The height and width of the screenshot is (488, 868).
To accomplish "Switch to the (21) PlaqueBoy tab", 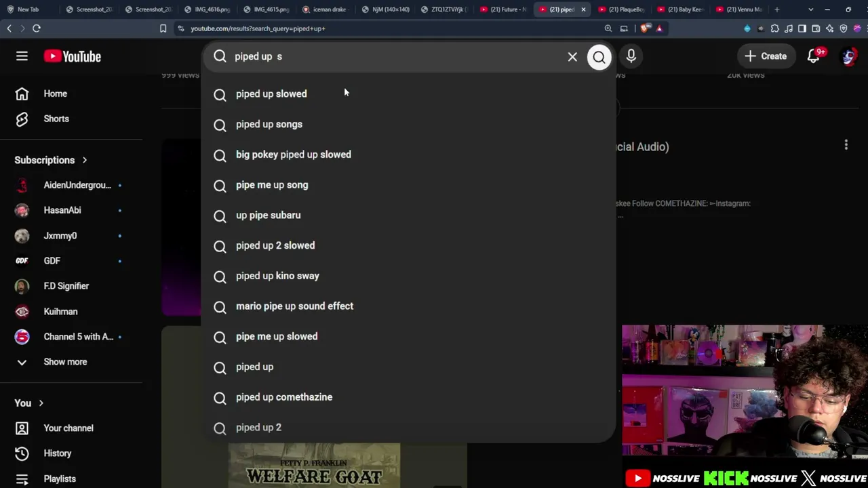I will pos(621,9).
